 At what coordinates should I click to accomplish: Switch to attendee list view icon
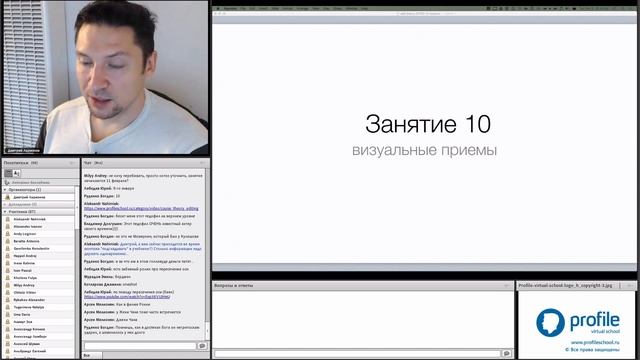(x=8, y=173)
